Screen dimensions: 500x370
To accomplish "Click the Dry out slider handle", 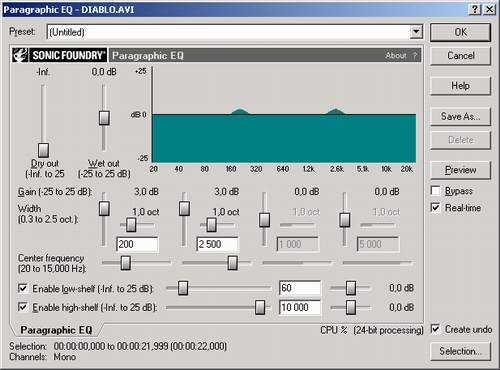I will (43, 150).
